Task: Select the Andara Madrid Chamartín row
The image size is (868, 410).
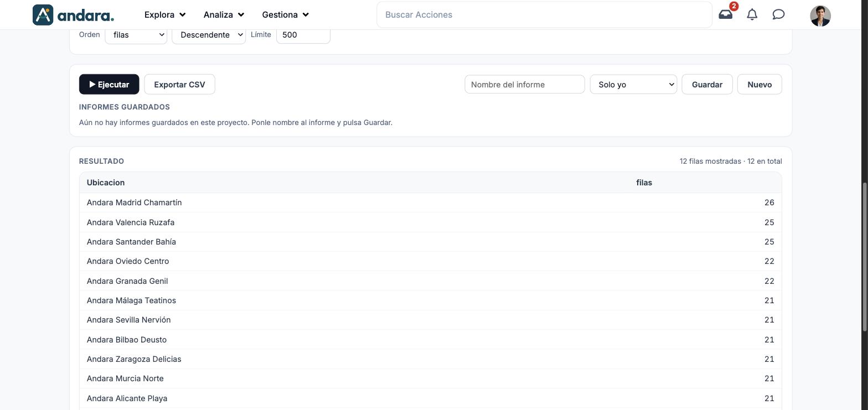Action: pyautogui.click(x=431, y=203)
